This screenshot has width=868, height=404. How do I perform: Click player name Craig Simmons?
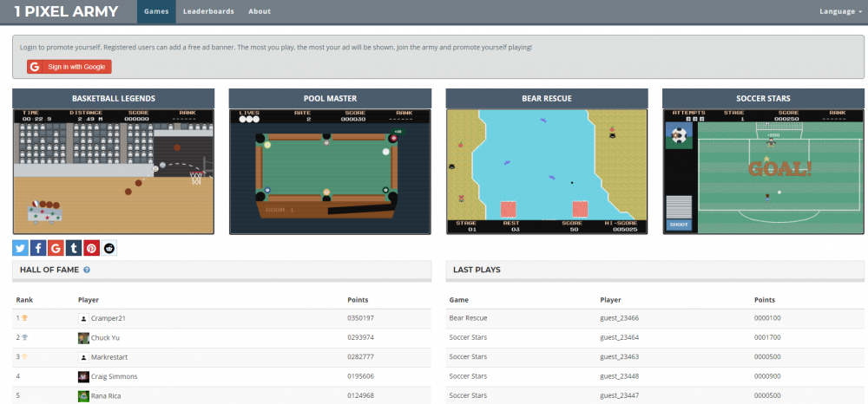[114, 376]
